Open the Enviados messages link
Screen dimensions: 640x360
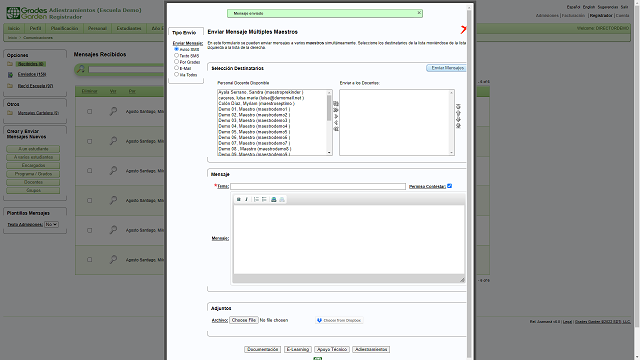coord(32,74)
